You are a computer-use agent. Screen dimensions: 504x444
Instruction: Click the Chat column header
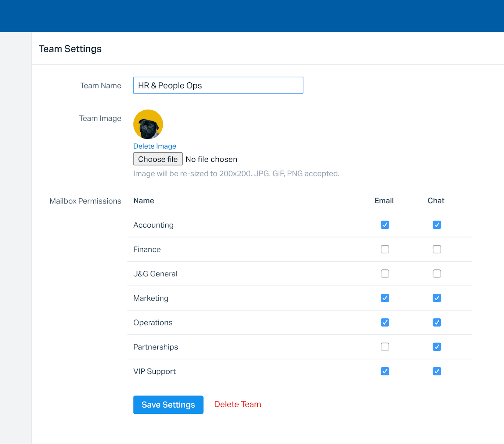(436, 201)
